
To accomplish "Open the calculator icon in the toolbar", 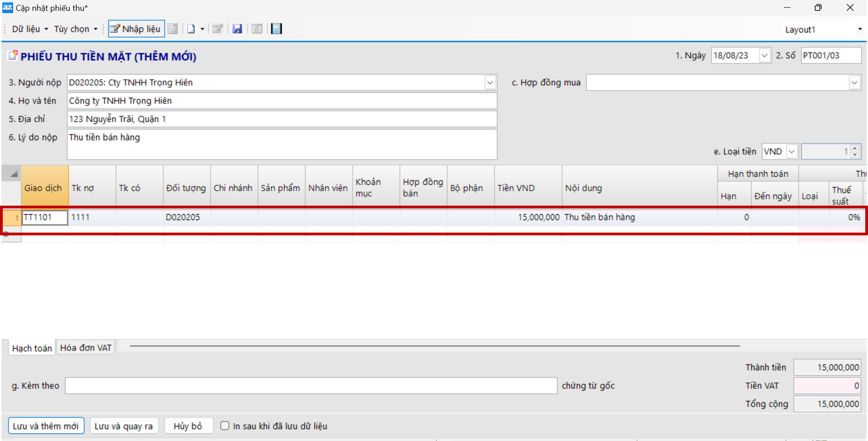I will click(x=276, y=29).
